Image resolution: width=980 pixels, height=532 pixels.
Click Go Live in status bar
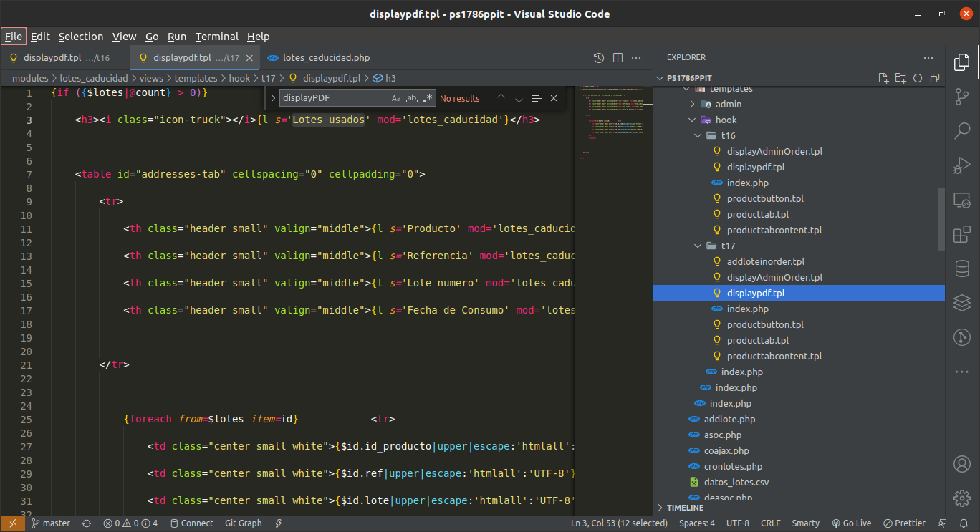pyautogui.click(x=851, y=523)
